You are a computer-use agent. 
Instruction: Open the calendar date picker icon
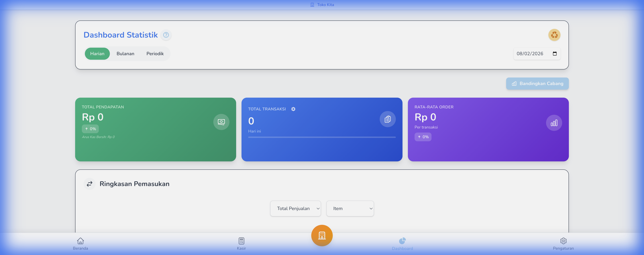(554, 54)
